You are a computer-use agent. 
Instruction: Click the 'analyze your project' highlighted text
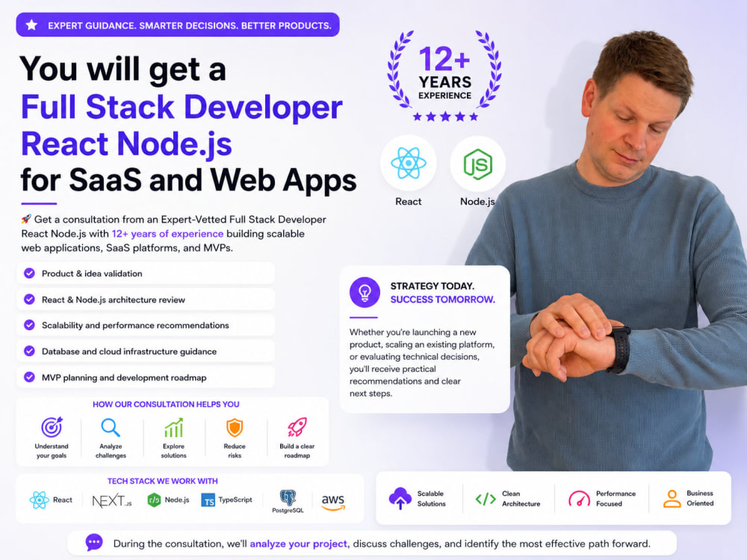tap(300, 544)
